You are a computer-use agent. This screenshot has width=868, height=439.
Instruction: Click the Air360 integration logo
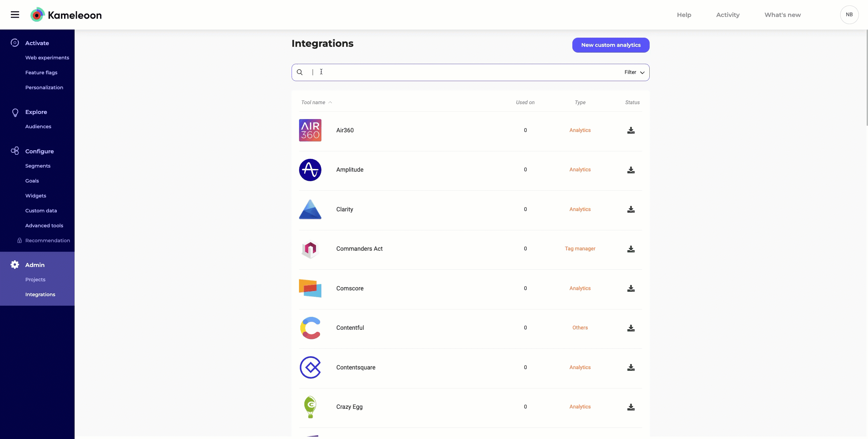point(310,130)
